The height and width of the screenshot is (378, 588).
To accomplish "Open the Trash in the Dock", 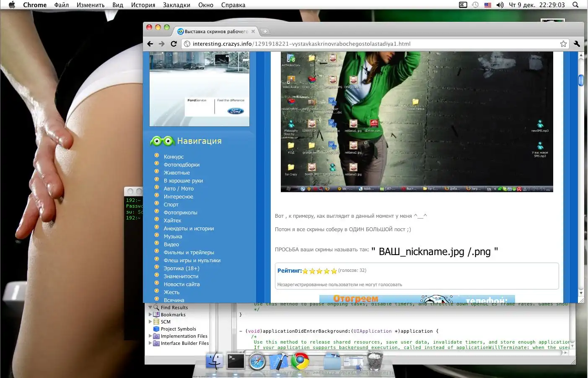I will 375,361.
